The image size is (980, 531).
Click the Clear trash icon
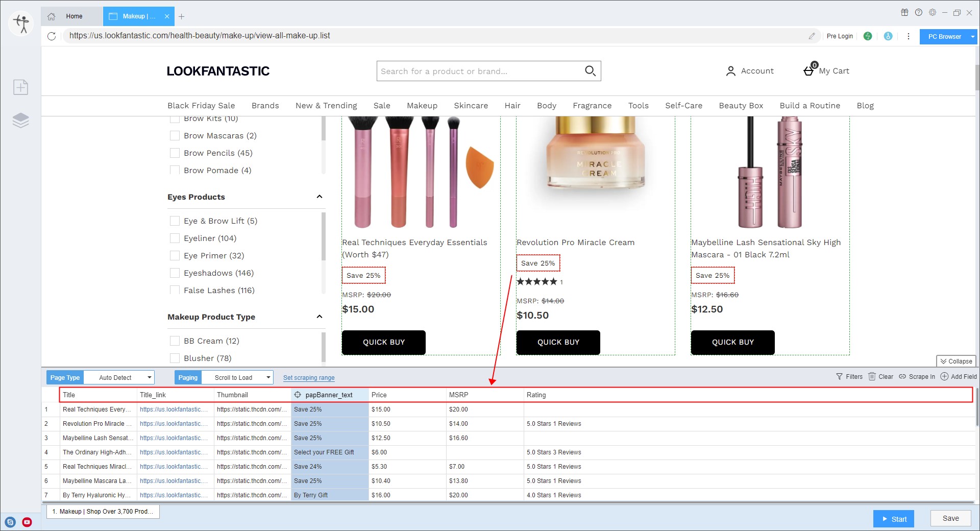[872, 376]
